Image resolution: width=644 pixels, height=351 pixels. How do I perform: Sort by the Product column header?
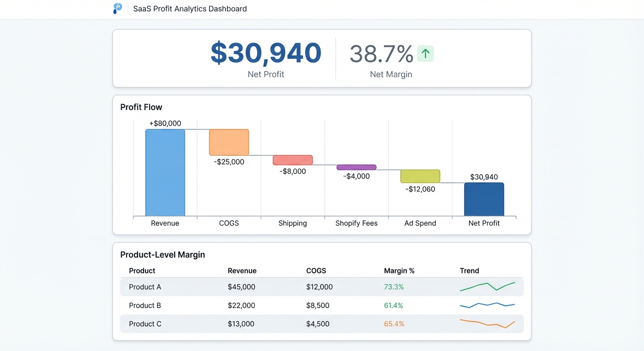click(x=142, y=271)
